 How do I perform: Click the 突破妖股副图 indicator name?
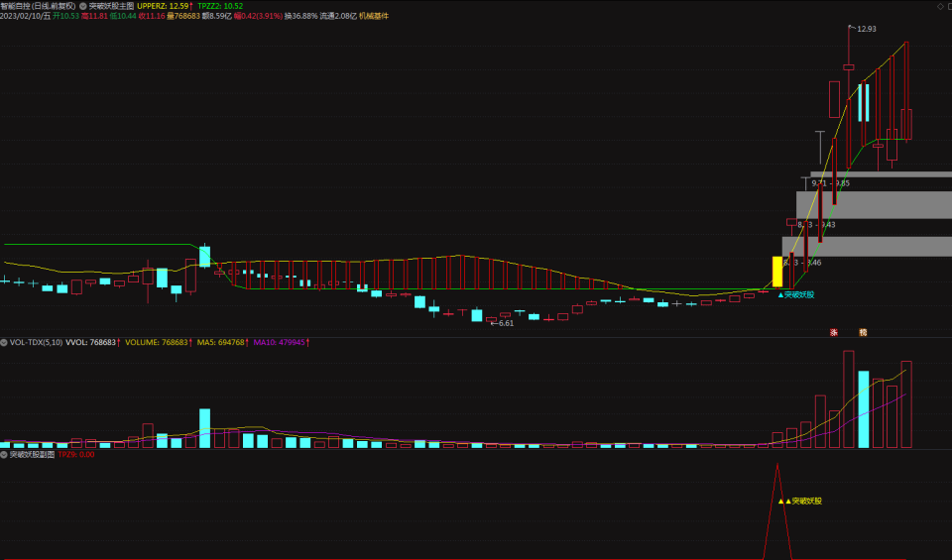coord(32,454)
